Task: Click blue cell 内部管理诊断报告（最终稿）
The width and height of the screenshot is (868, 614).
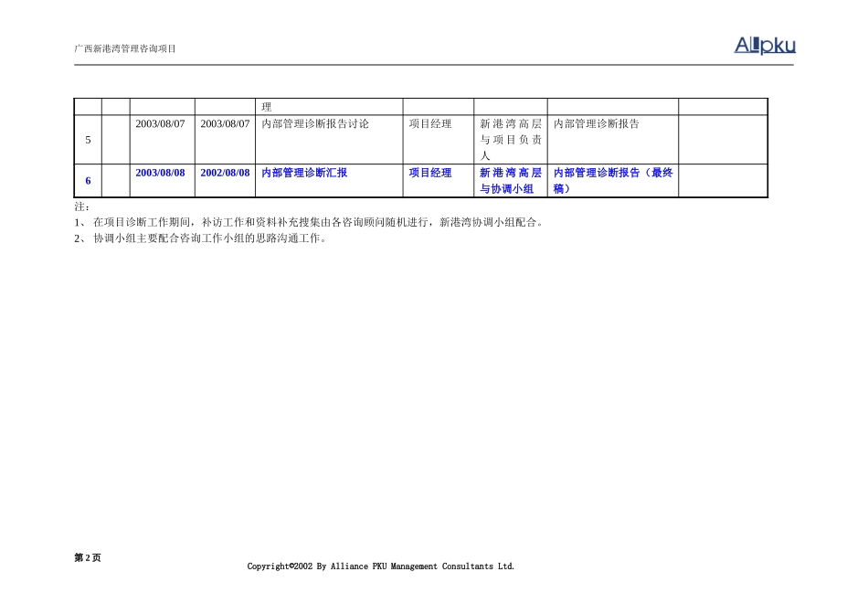Action: pos(613,181)
